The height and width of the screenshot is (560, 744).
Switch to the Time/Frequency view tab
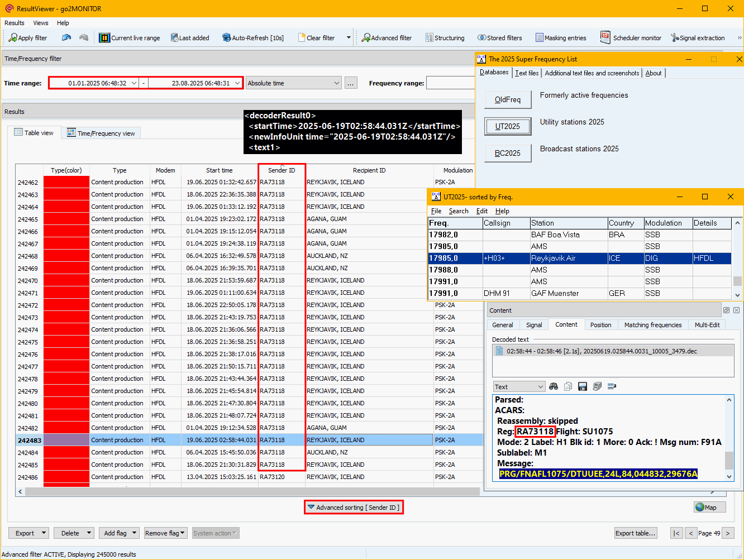[x=101, y=133]
